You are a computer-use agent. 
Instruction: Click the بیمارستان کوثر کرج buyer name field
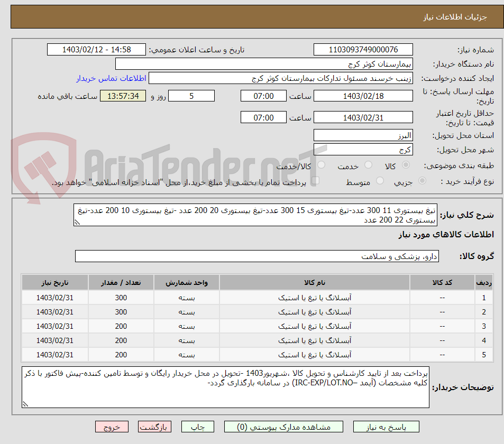pos(264,63)
